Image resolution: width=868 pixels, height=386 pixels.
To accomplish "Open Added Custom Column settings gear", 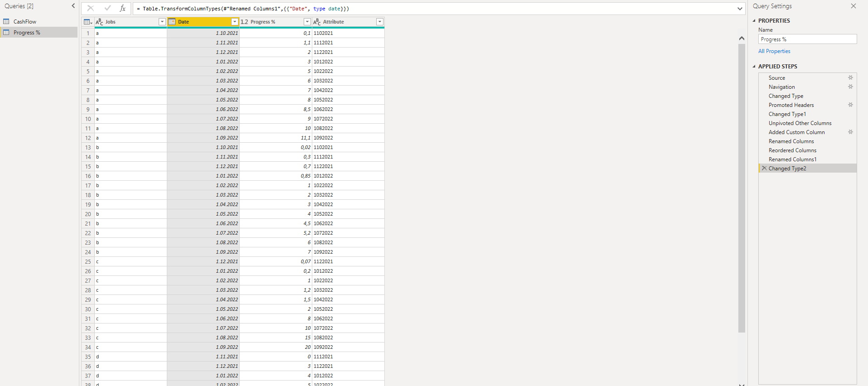I will coord(850,132).
